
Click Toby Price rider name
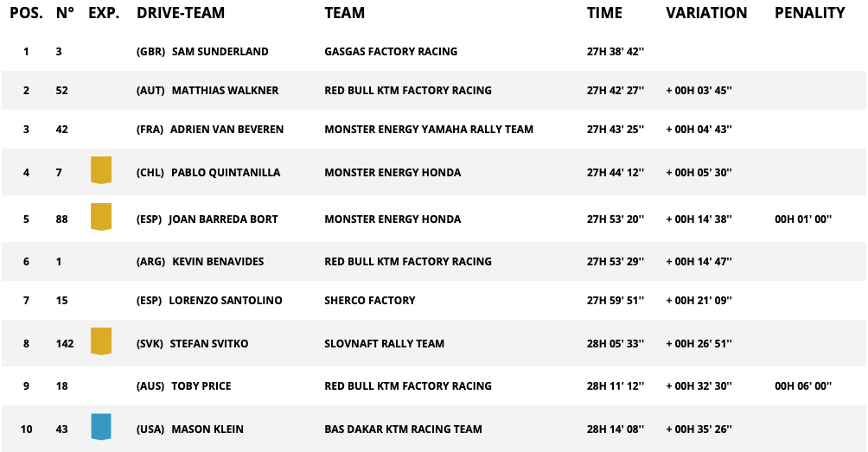click(201, 385)
